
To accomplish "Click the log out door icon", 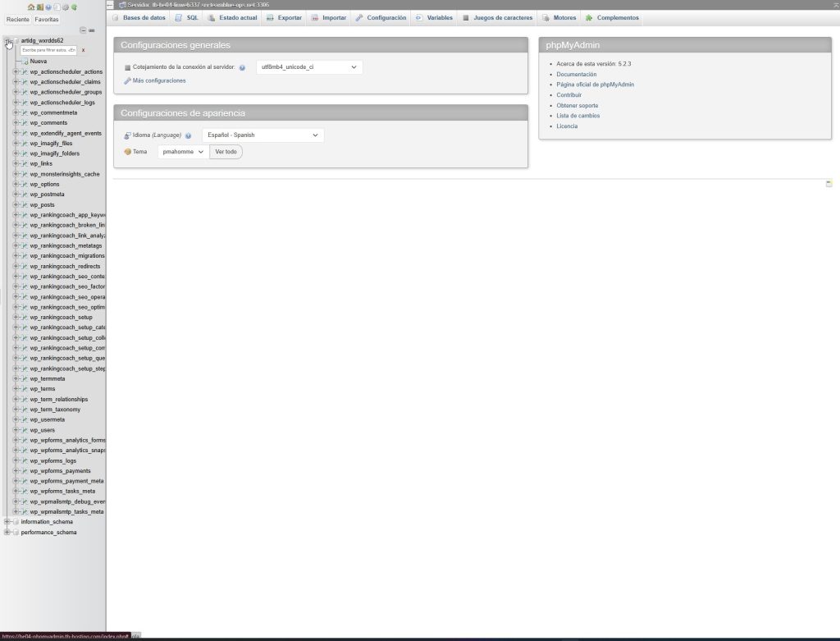I will (40, 7).
